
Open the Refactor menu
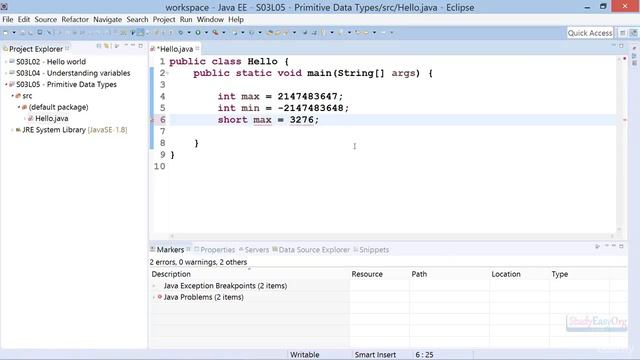pyautogui.click(x=75, y=20)
